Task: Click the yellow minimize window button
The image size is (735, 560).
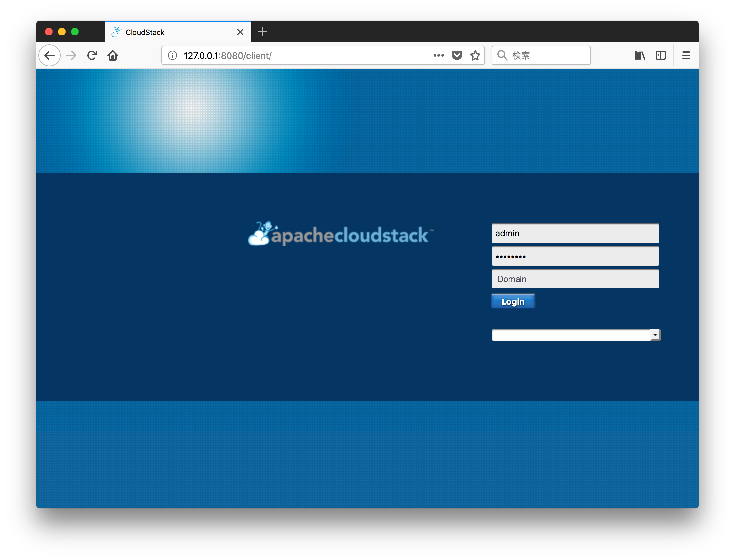Action: tap(62, 32)
